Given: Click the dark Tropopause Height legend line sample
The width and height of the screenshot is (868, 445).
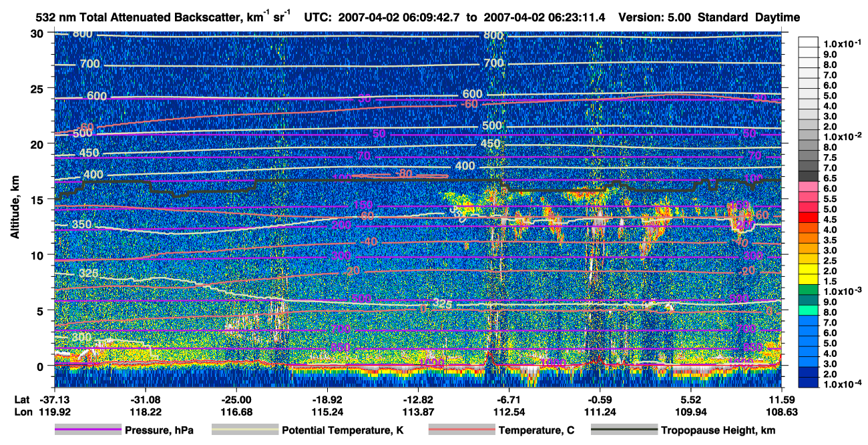Looking at the screenshot, I should pyautogui.click(x=624, y=430).
